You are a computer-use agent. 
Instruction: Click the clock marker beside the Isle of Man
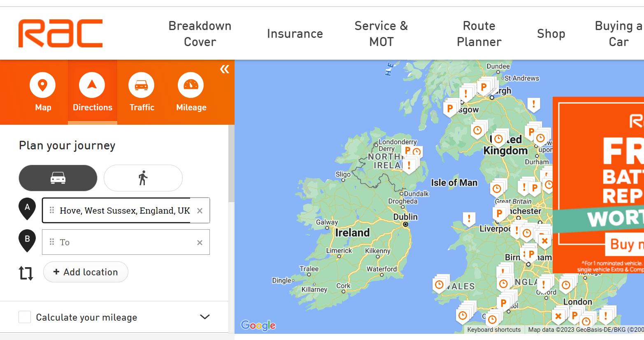[497, 189]
